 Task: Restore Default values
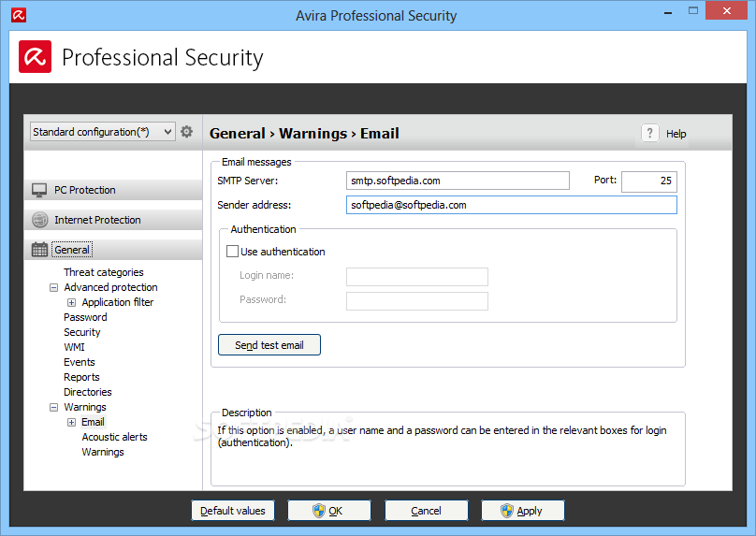[x=233, y=511]
